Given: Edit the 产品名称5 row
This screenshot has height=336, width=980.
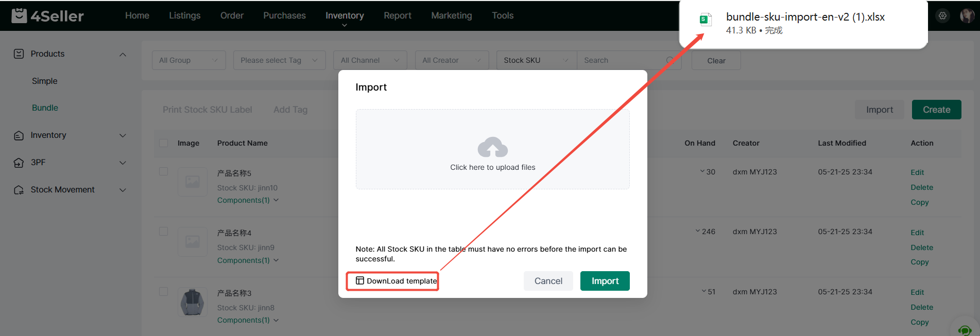Looking at the screenshot, I should pos(917,172).
